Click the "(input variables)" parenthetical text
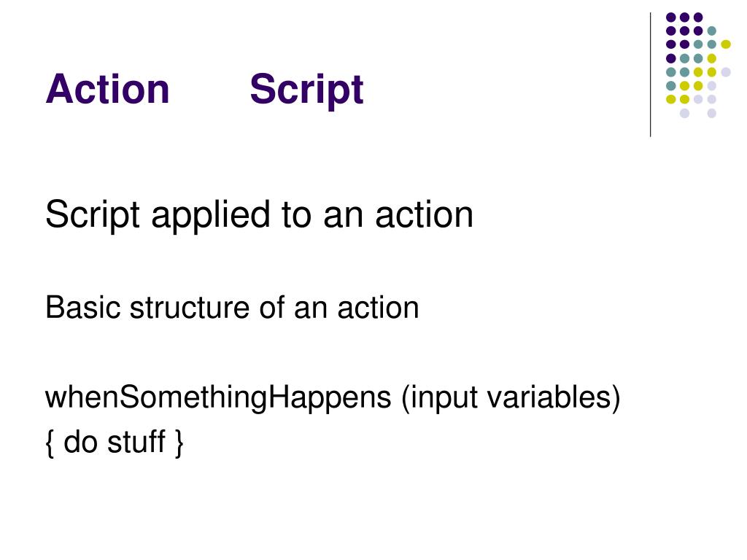747x560 pixels. coord(511,398)
